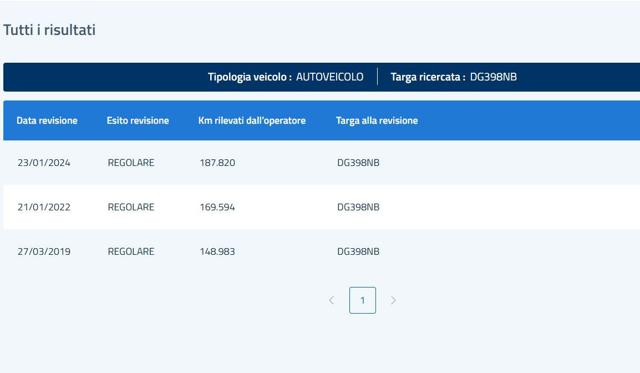Click the Tutti i risultati heading
Image resolution: width=640 pixels, height=373 pixels.
click(49, 30)
